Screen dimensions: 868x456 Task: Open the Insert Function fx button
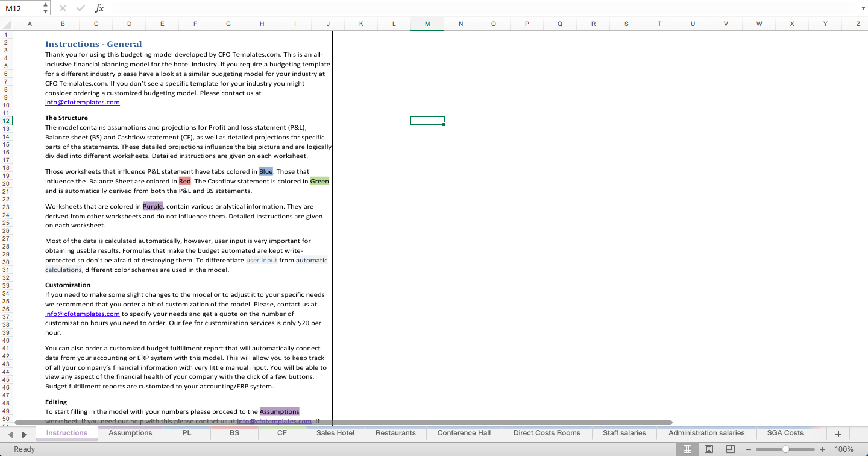coord(99,8)
